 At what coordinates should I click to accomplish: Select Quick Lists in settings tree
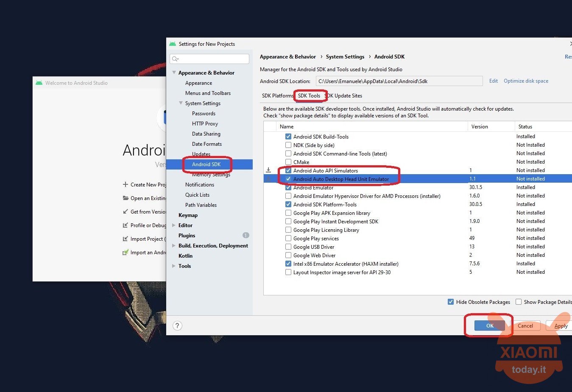coord(197,195)
